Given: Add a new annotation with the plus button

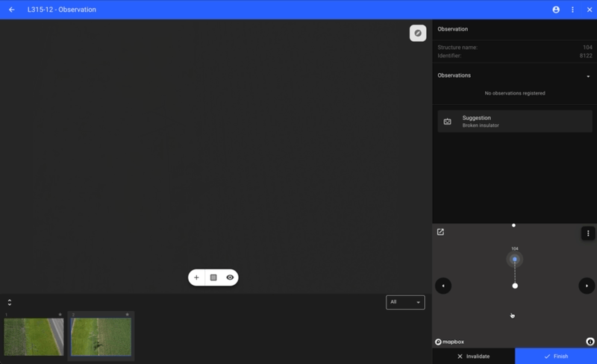Looking at the screenshot, I should [x=196, y=277].
